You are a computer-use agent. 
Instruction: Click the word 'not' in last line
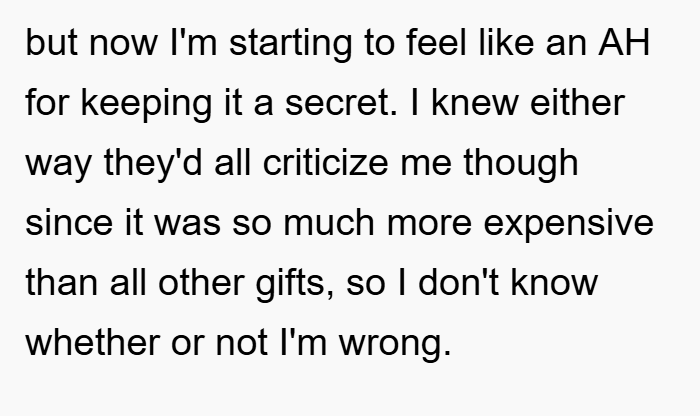click(242, 342)
